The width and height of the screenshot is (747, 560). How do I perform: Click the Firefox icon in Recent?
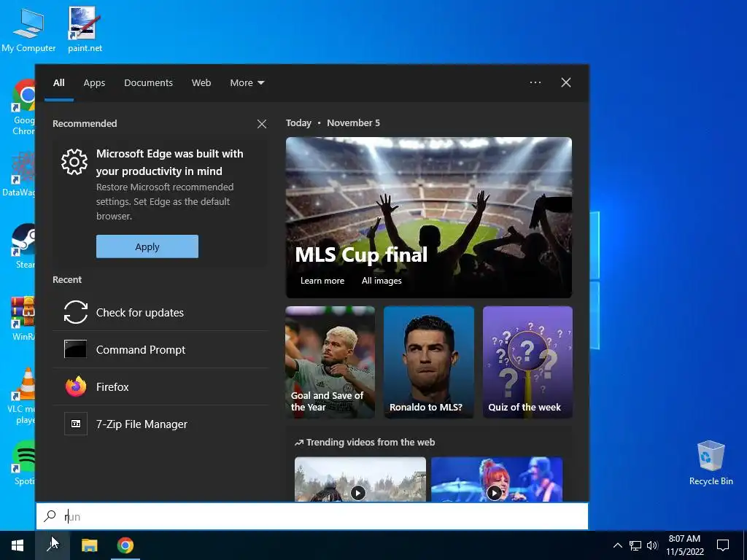tap(76, 386)
